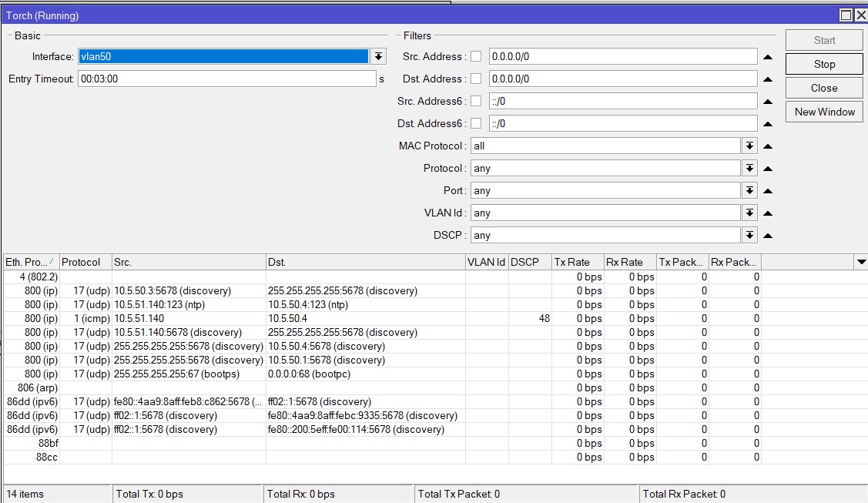The image size is (868, 503).
Task: Collapse the Src. Address filter arrow
Action: (768, 57)
